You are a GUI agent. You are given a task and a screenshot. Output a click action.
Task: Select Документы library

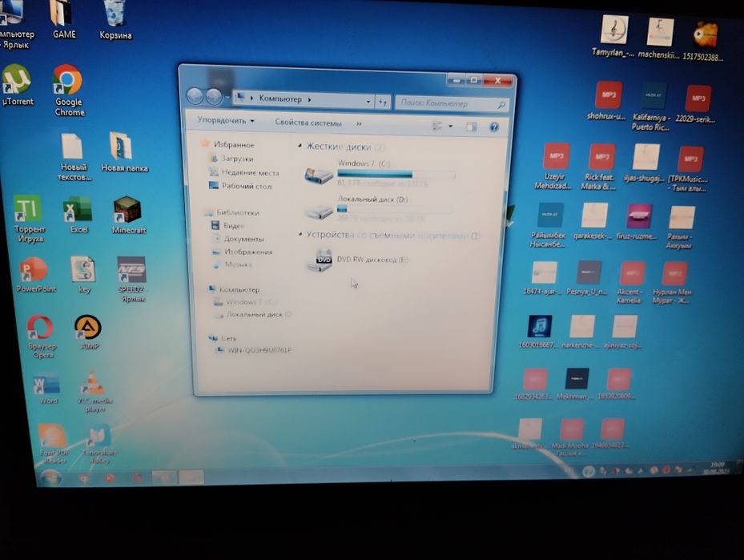pos(243,239)
